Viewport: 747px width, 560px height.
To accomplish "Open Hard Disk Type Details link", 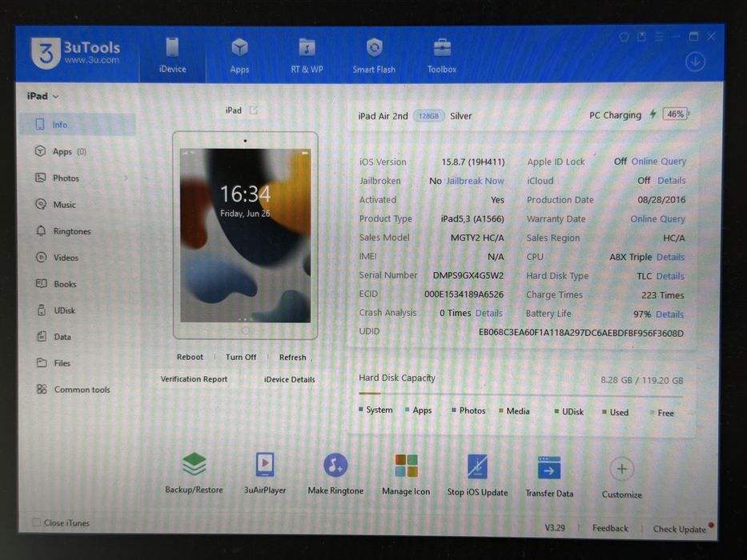I will coord(670,276).
